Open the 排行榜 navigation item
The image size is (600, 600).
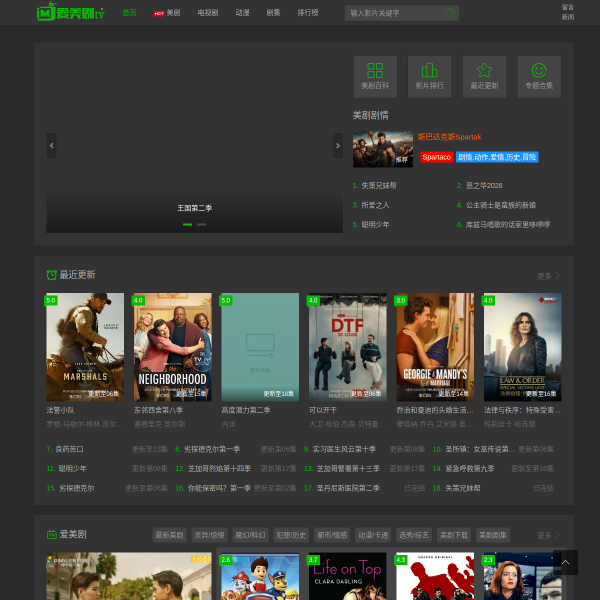coord(308,13)
